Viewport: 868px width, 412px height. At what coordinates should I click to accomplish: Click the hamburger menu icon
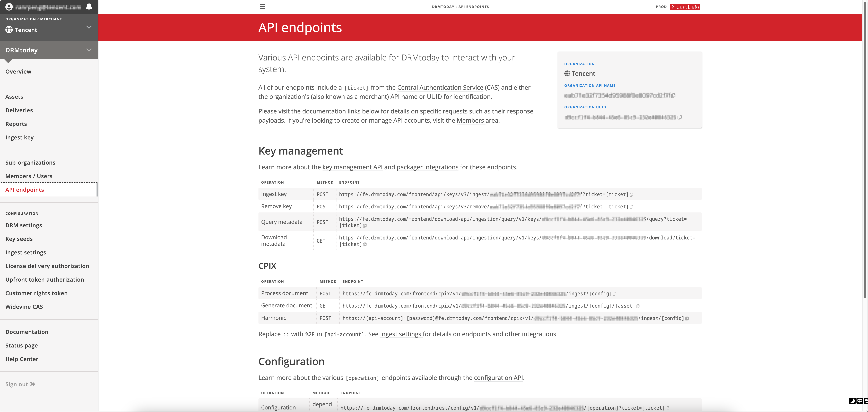[x=263, y=7]
